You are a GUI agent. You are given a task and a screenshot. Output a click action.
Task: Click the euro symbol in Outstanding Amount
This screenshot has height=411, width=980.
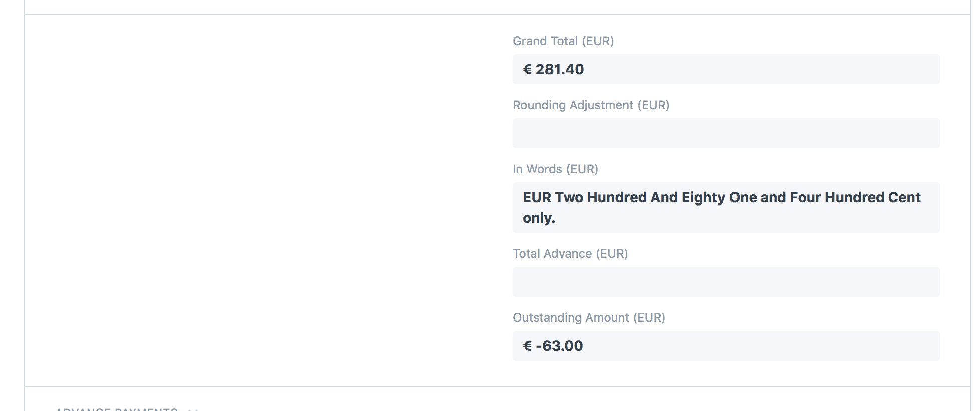click(x=527, y=346)
